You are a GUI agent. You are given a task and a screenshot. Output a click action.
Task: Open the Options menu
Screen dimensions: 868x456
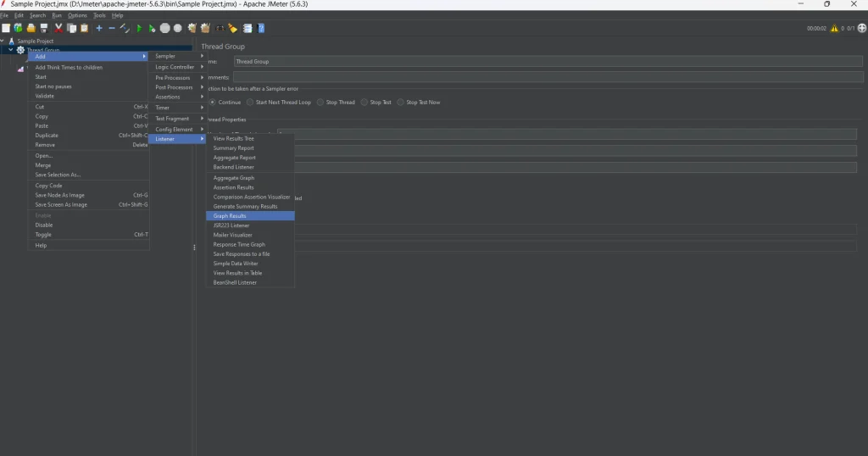(x=77, y=15)
